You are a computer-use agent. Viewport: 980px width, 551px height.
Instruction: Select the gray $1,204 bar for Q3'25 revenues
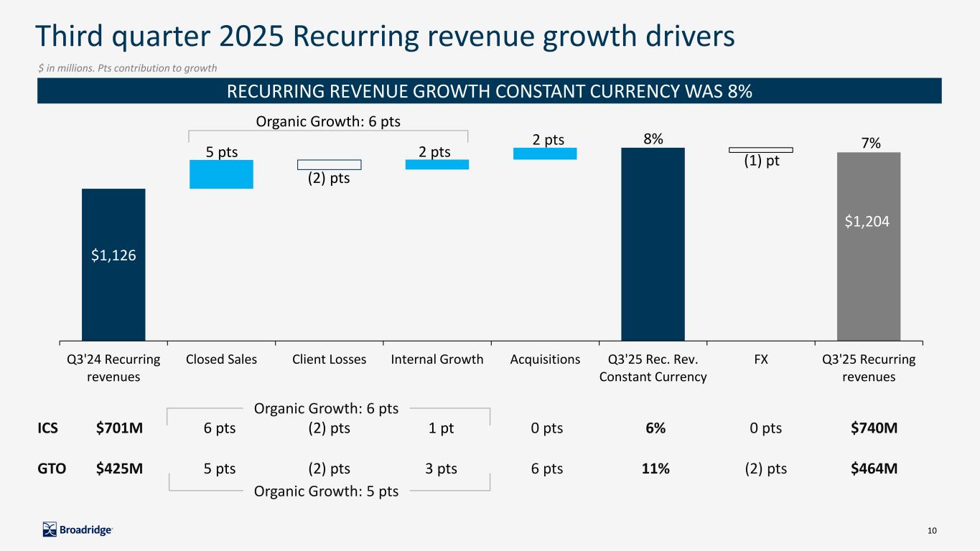869,246
